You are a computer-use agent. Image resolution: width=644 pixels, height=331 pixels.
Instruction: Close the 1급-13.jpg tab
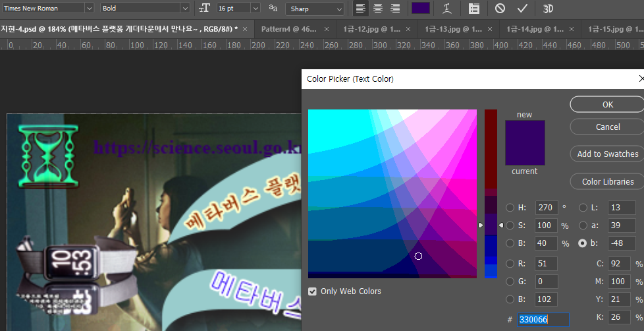[490, 29]
